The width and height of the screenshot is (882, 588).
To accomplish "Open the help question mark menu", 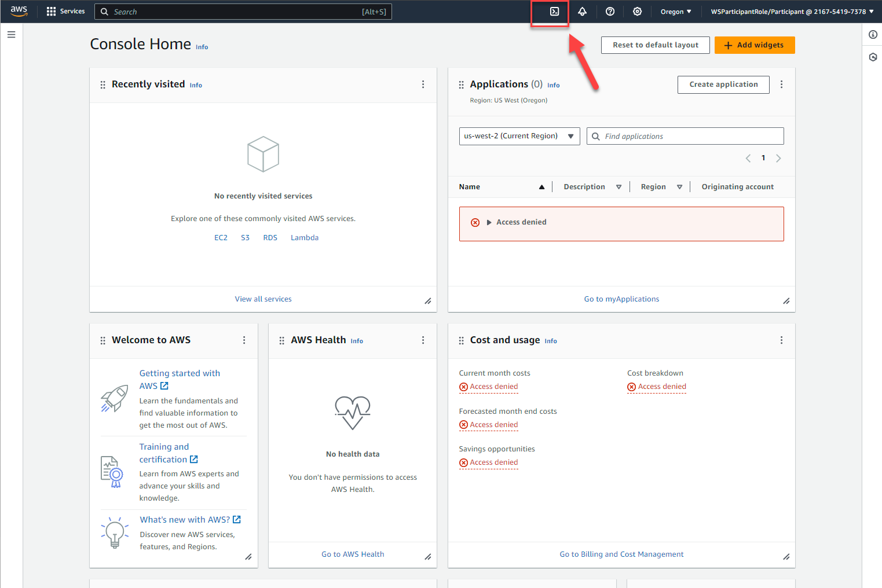I will [x=610, y=12].
